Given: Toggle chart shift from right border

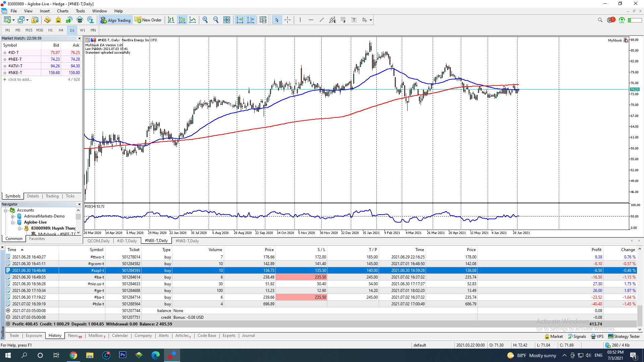Looking at the screenshot, I should [250, 20].
